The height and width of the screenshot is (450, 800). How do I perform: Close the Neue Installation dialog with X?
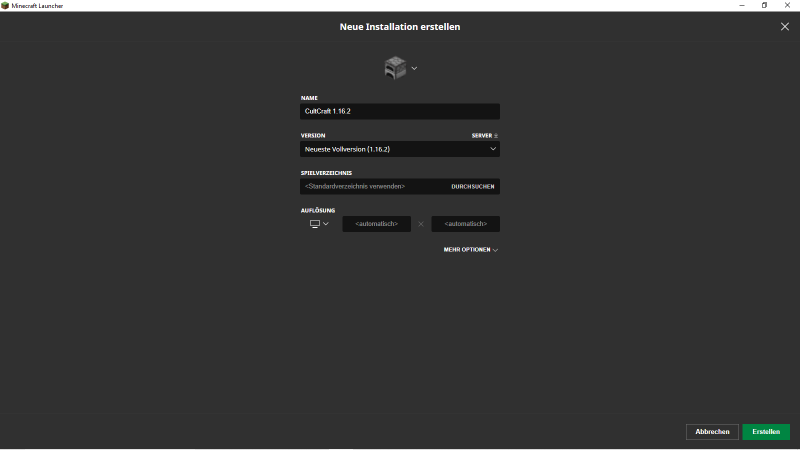click(784, 27)
